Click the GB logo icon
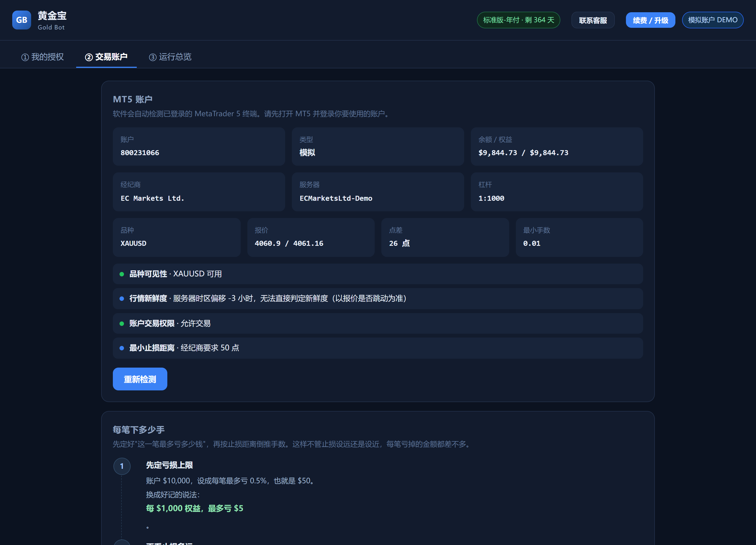 click(x=22, y=20)
